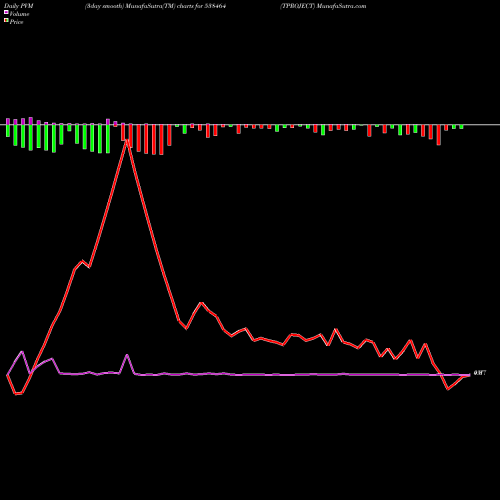Screen dimensions: 500x500
Task: Click the 0.87 value label at right
Action: click(x=480, y=373)
